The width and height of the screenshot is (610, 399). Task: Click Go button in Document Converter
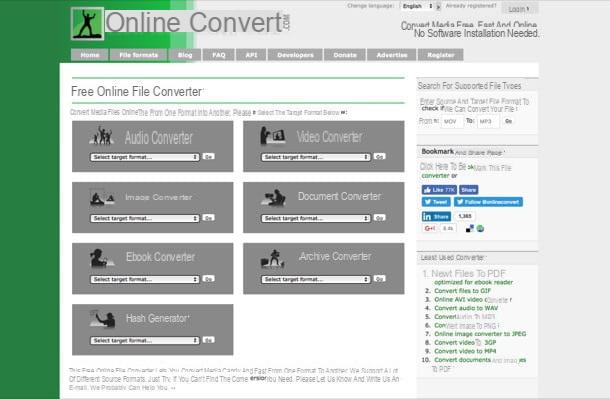(x=380, y=218)
